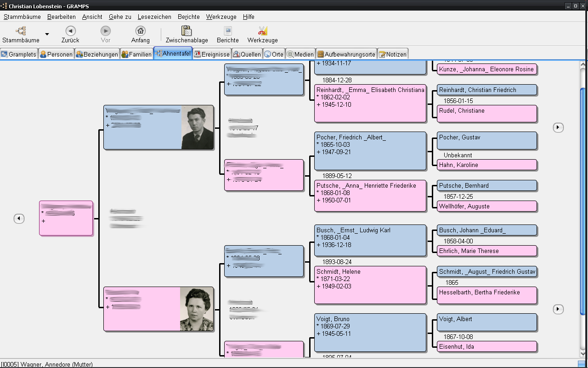
Task: Go back with the Zurück button
Action: point(70,34)
